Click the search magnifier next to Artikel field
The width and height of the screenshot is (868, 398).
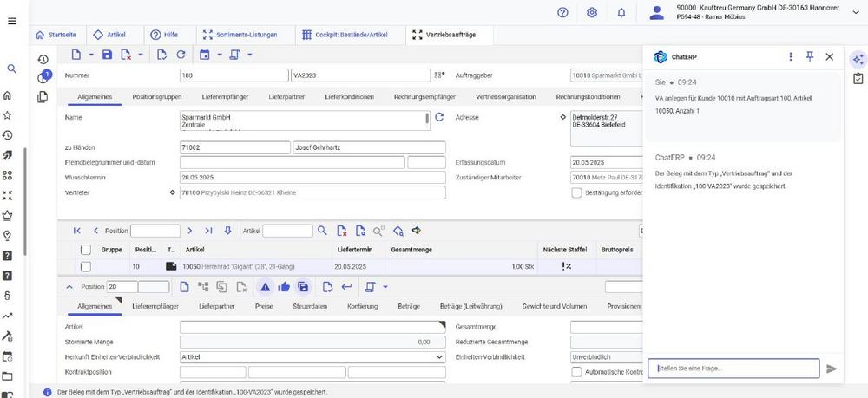click(x=321, y=231)
